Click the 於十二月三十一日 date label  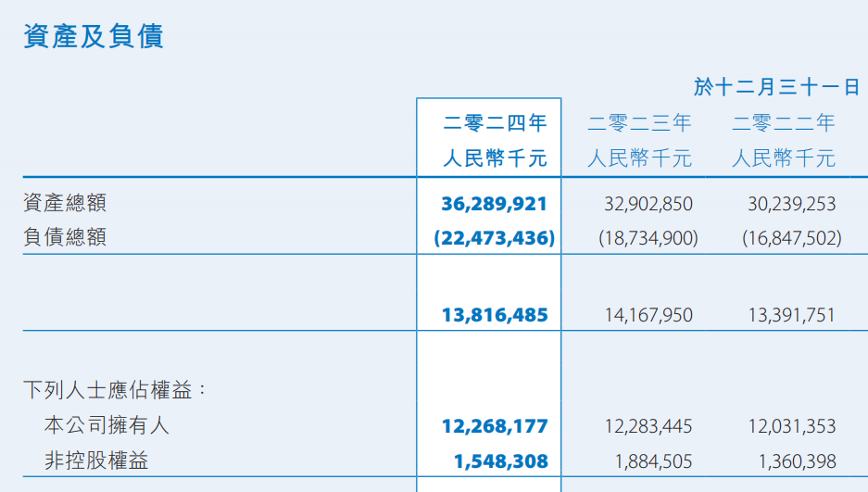(777, 87)
